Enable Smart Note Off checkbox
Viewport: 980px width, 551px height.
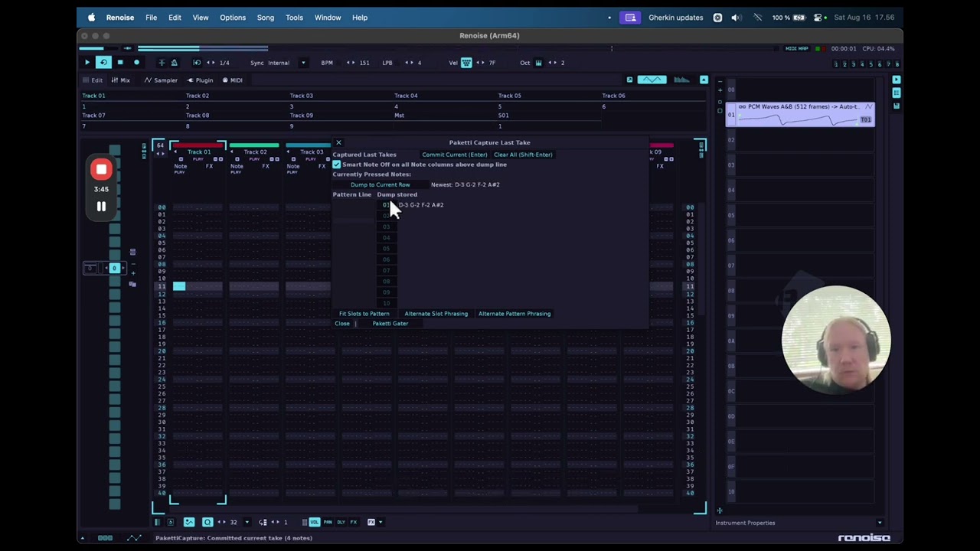(x=337, y=165)
